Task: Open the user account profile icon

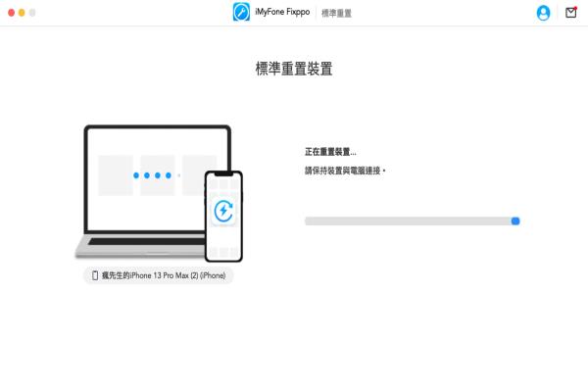Action: coord(543,13)
